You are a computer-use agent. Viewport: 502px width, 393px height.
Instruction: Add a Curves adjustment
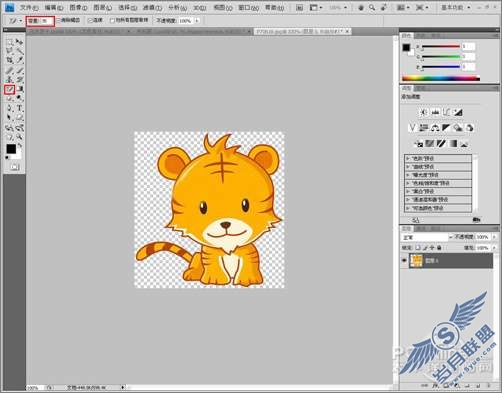point(446,112)
